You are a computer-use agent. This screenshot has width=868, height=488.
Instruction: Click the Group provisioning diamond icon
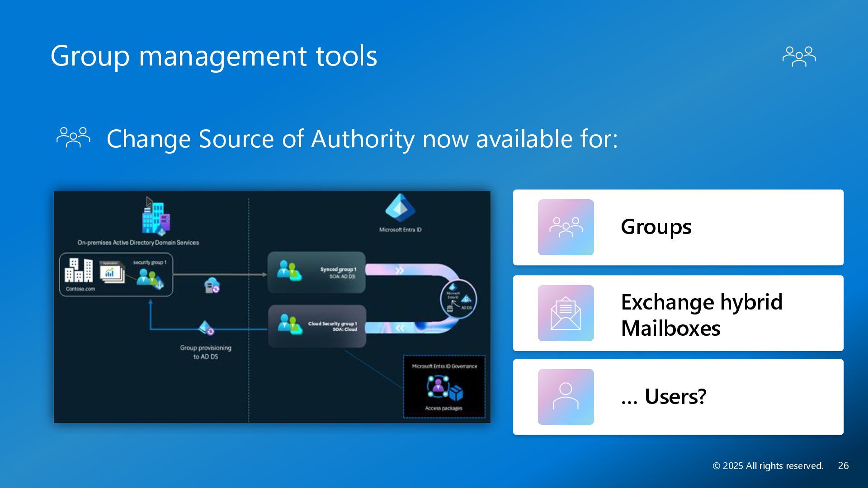pyautogui.click(x=206, y=328)
